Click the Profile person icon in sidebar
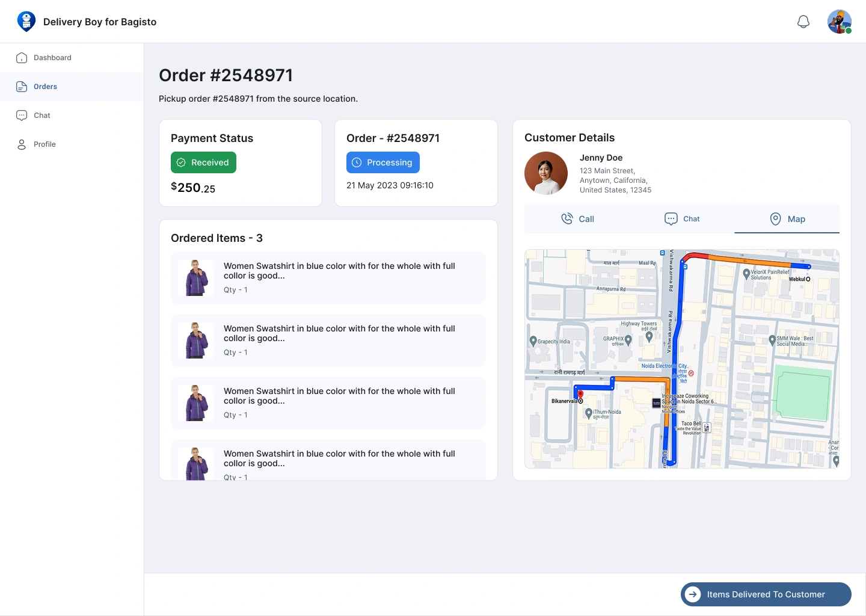This screenshot has height=616, width=866. point(22,144)
